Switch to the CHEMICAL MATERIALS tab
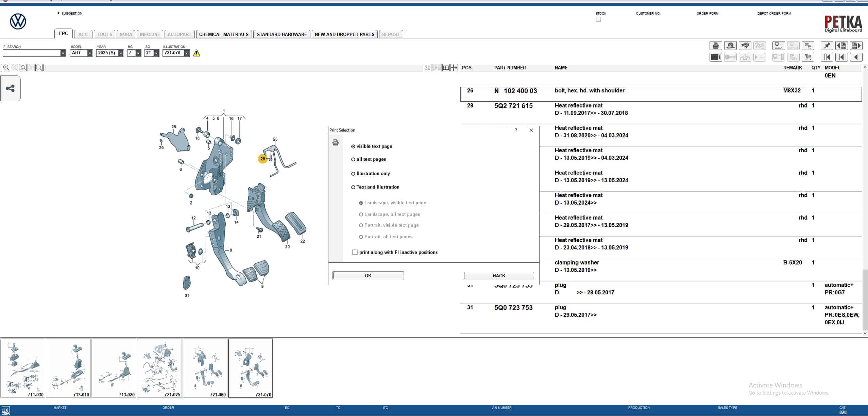Screen dimensions: 868x416 [224, 34]
